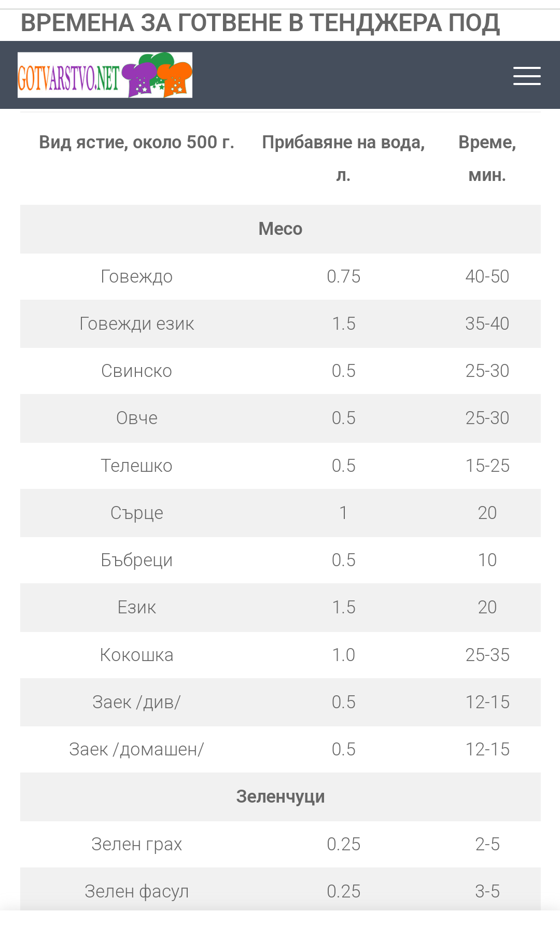Click the Овче row label

(136, 418)
